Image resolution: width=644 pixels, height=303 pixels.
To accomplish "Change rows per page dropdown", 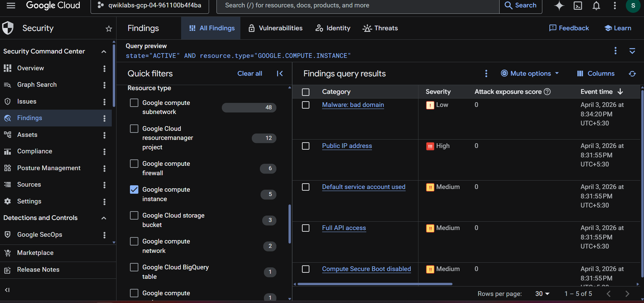I will point(542,294).
